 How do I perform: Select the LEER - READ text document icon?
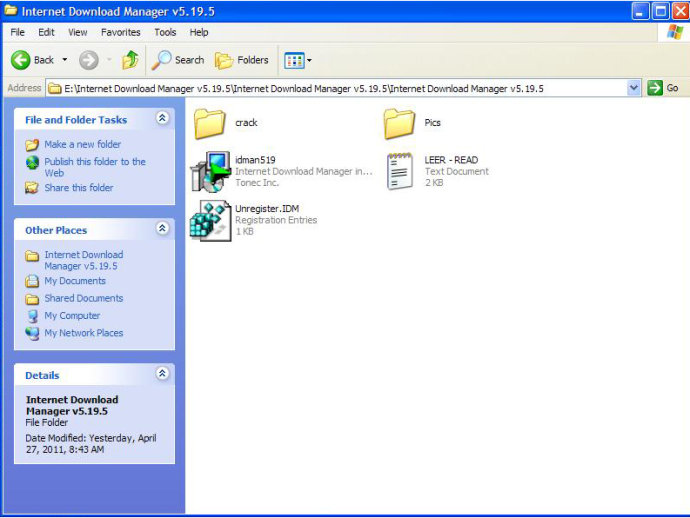click(x=400, y=171)
